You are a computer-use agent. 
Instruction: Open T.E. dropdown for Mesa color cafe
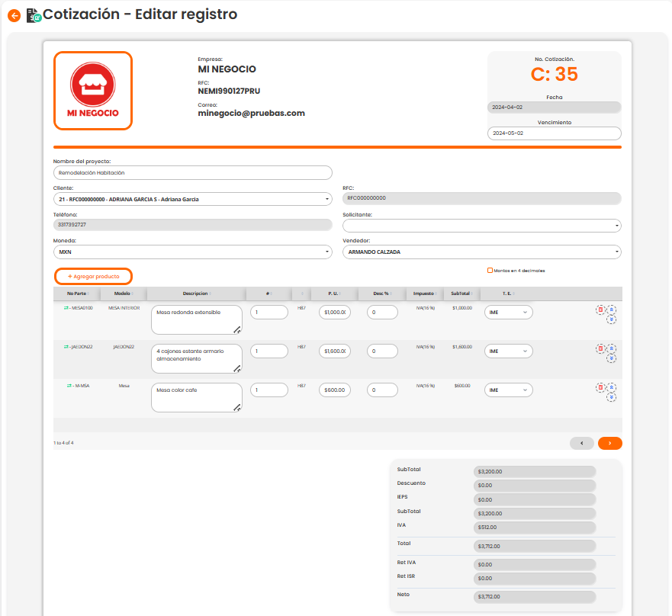508,390
